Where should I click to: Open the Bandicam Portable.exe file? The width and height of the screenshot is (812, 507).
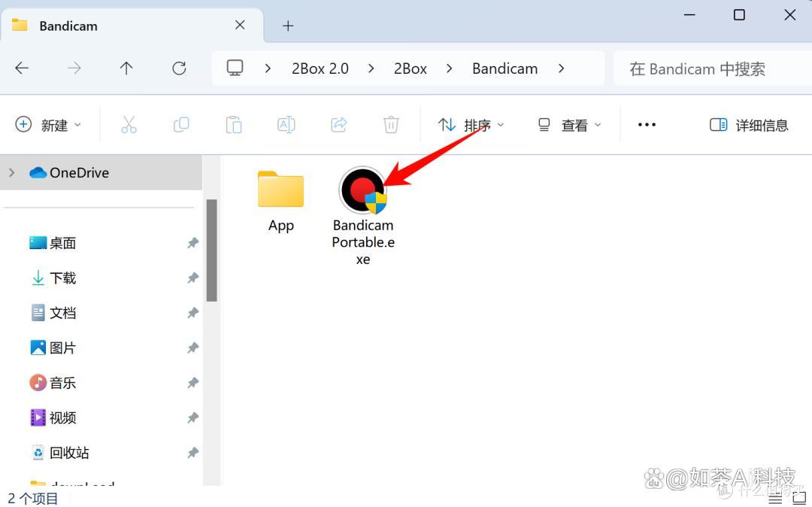point(363,217)
